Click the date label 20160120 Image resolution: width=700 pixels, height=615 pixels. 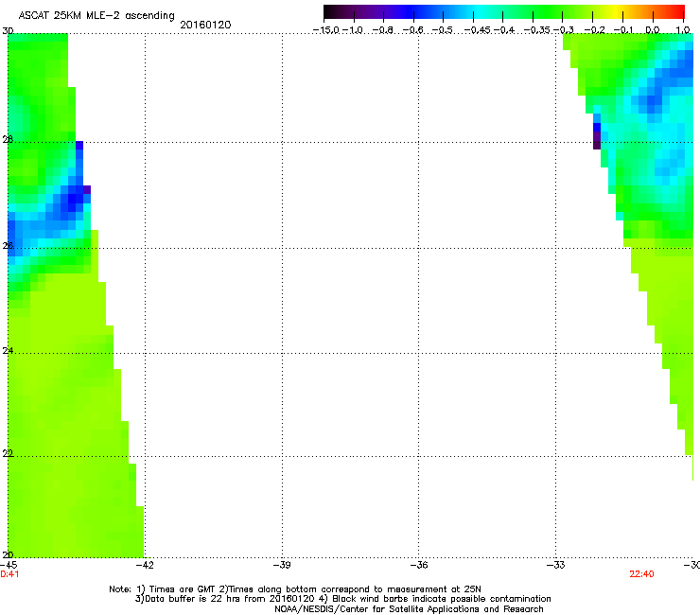pyautogui.click(x=205, y=25)
